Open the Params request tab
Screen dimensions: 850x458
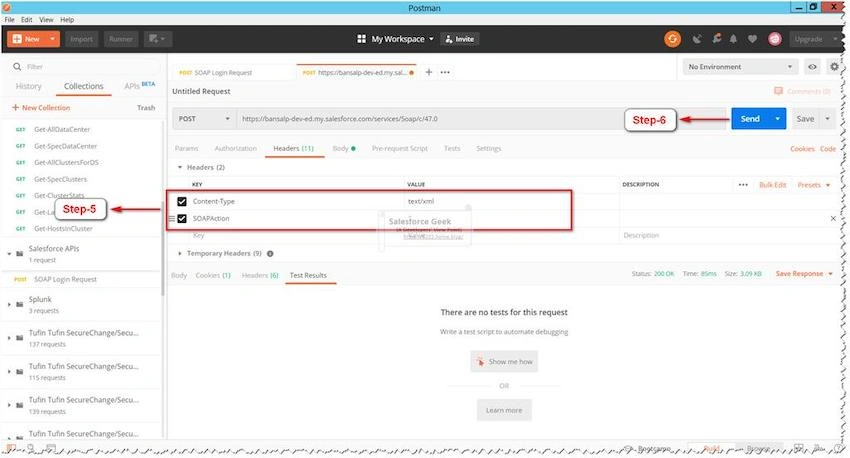(186, 149)
